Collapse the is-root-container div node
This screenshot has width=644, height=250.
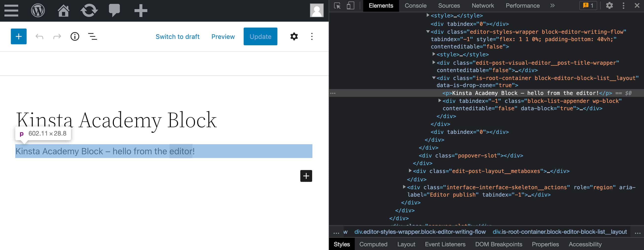tap(434, 78)
